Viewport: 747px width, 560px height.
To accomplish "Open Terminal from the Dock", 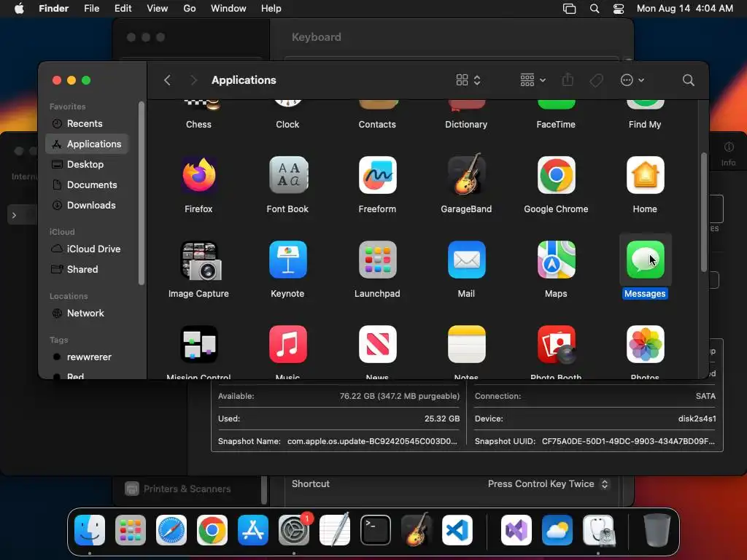I will click(x=376, y=530).
